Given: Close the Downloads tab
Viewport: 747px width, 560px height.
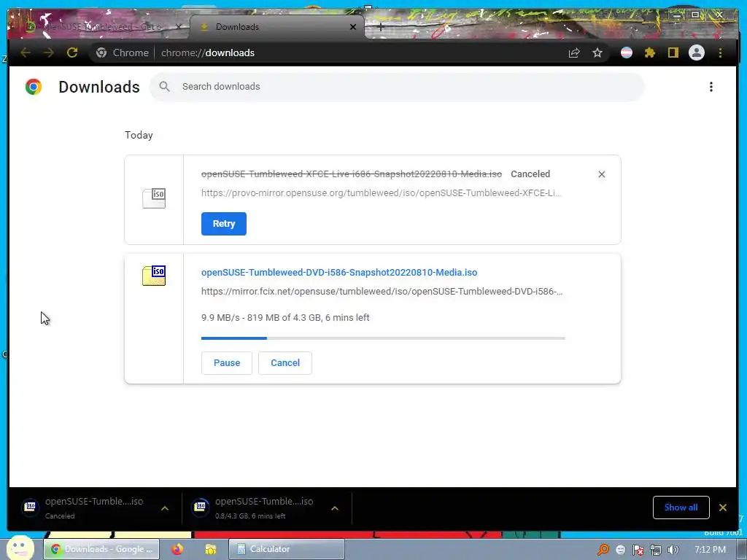Looking at the screenshot, I should click(353, 27).
